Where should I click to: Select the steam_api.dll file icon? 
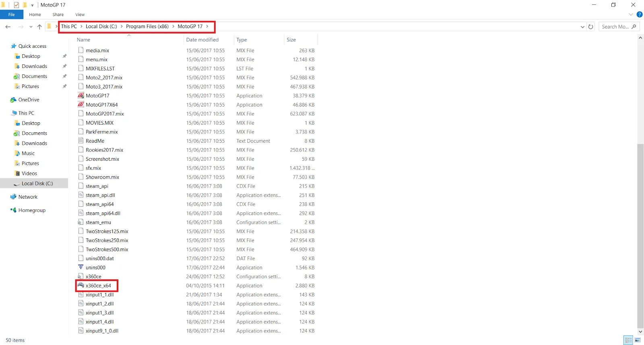[80, 195]
